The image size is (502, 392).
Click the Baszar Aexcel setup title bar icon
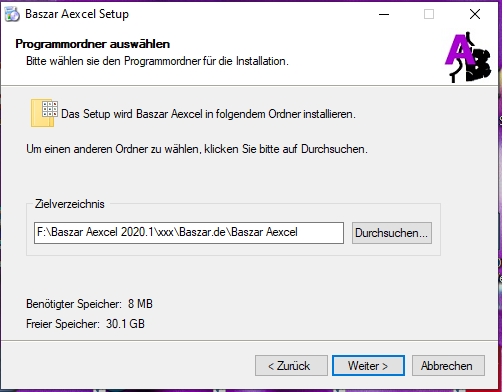[12, 14]
